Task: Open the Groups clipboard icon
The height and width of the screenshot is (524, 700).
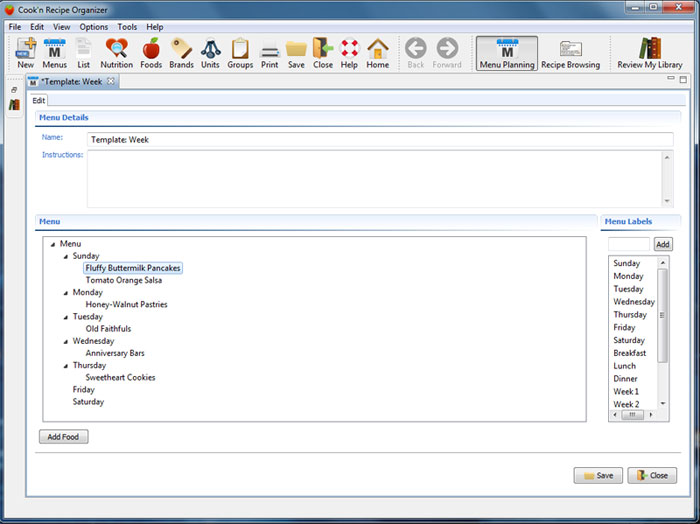Action: [240, 53]
